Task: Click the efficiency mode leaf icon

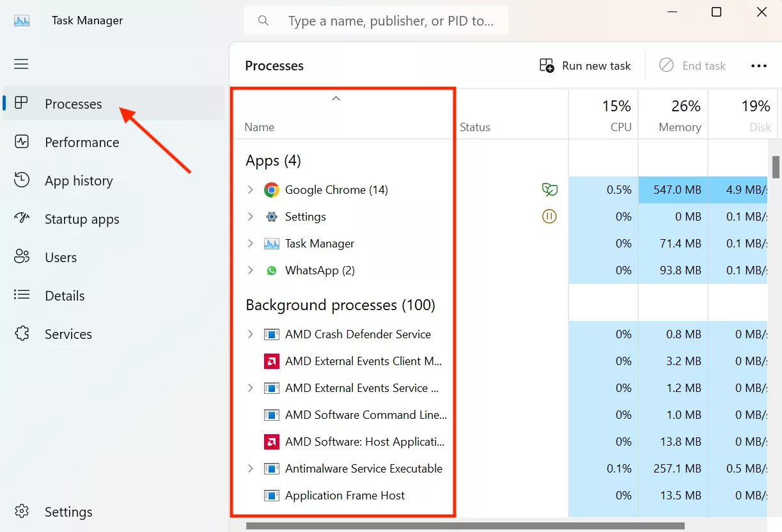Action: point(549,190)
